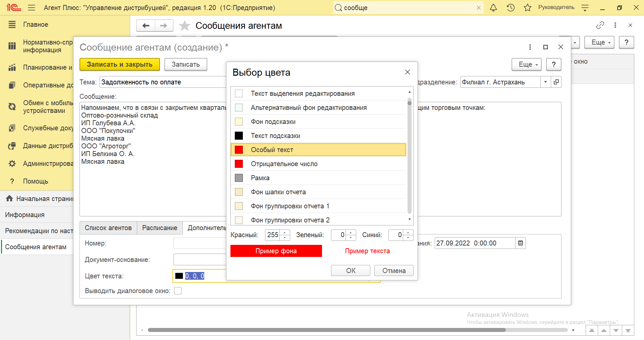Jump to the last list row arrow
The image size is (644, 340).
point(628,330)
